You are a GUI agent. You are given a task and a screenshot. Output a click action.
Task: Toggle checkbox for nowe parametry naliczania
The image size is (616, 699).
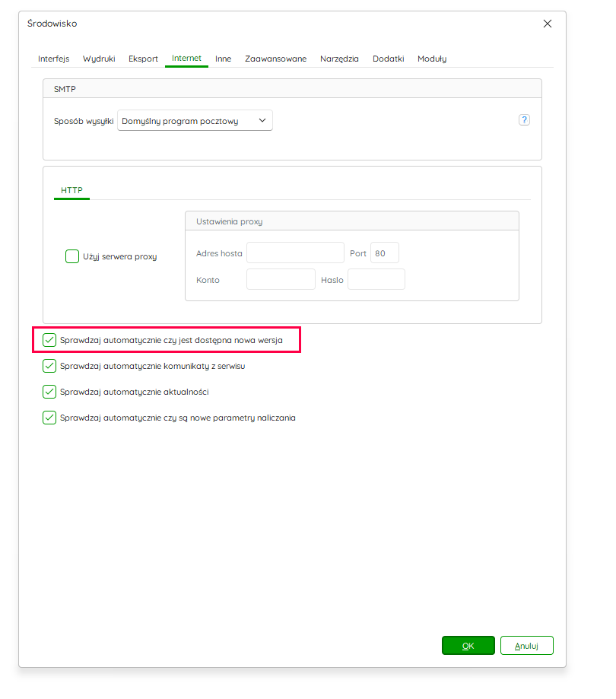click(x=49, y=418)
